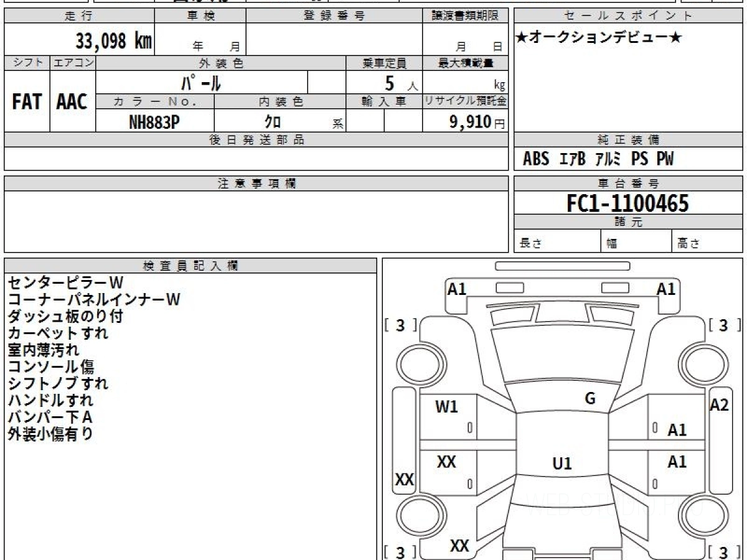Select the 最大積載量 header
The image size is (747, 560).
(466, 63)
